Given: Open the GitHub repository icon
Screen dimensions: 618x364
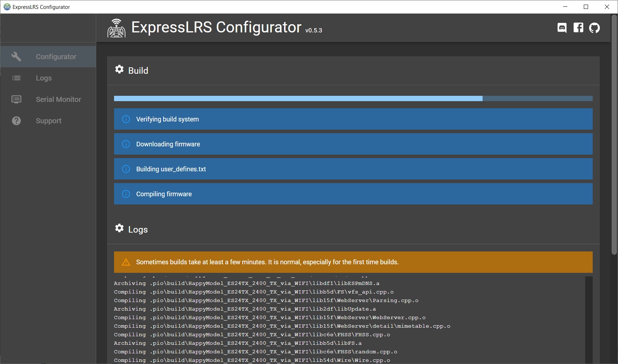Looking at the screenshot, I should [594, 28].
